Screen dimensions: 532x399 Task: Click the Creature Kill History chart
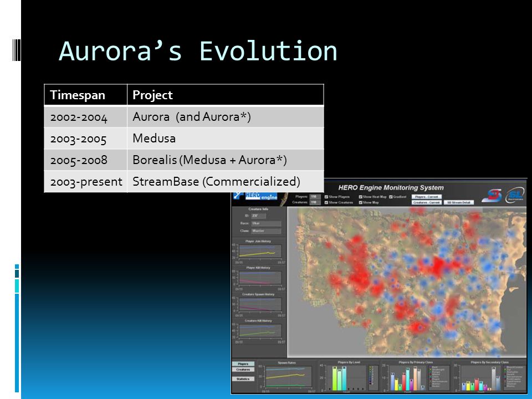(260, 331)
